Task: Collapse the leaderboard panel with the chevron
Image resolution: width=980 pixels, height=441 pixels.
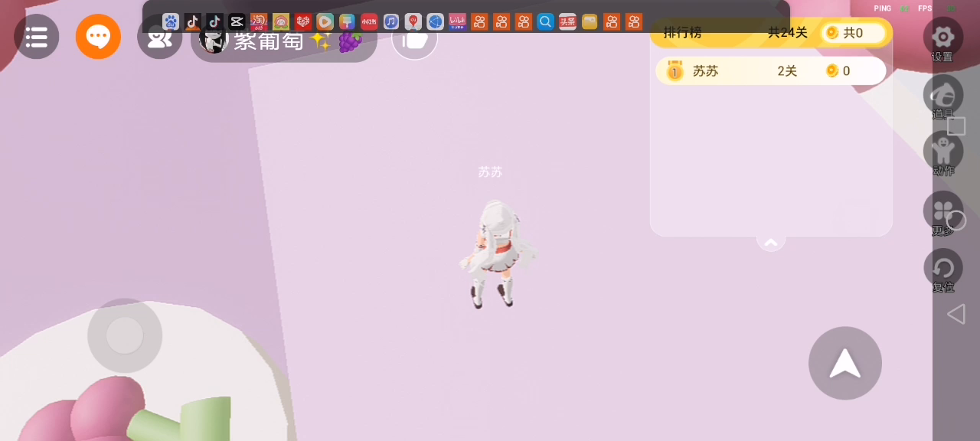Action: pyautogui.click(x=771, y=242)
